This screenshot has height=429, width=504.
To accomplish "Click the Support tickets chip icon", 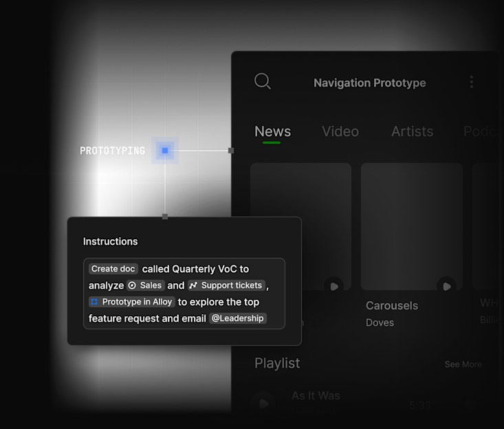I will 193,285.
